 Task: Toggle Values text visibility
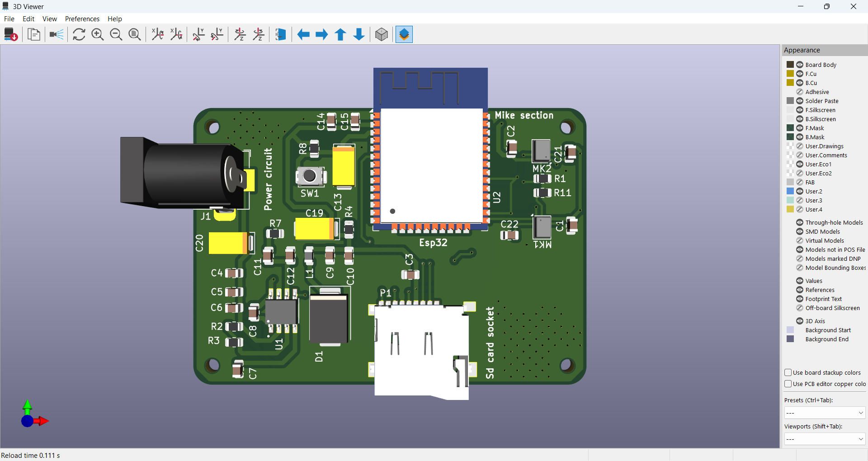coord(800,281)
